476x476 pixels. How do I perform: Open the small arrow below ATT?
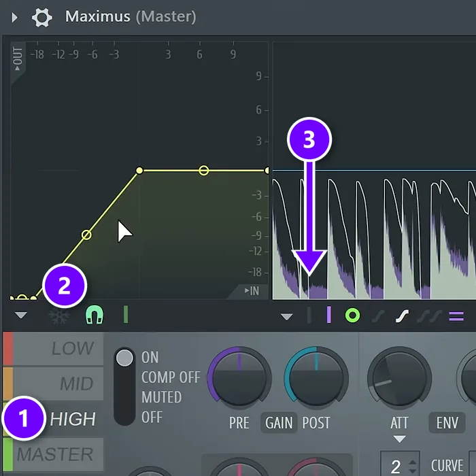[x=399, y=439]
